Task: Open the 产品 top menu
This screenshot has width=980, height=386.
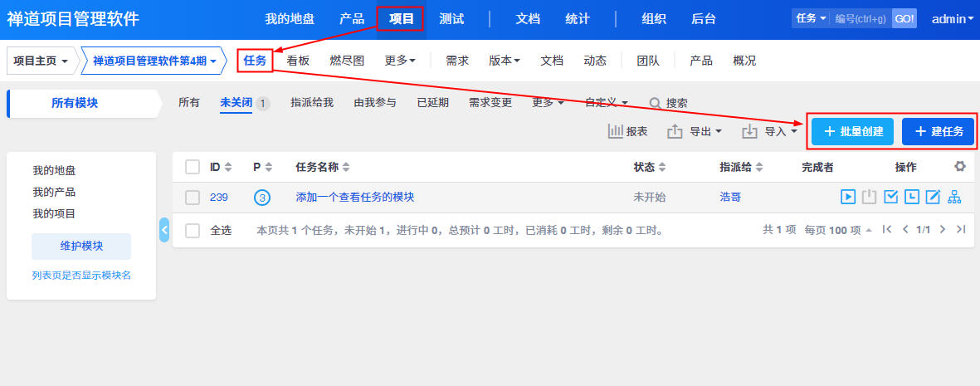Action: click(x=352, y=19)
